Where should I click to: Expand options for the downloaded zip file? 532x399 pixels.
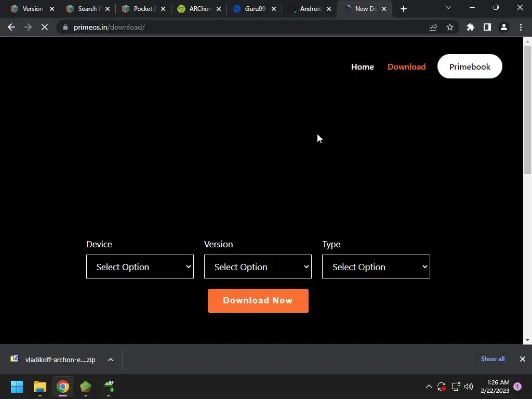tap(111, 360)
